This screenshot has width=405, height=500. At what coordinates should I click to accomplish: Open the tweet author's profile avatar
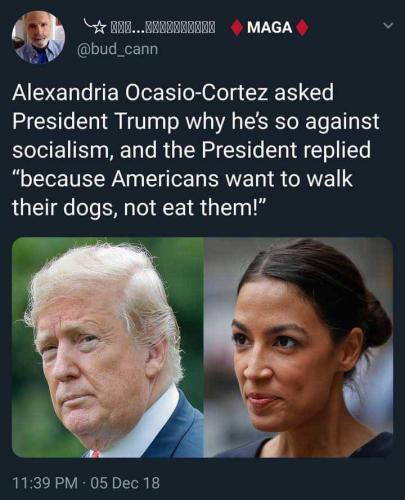click(38, 37)
